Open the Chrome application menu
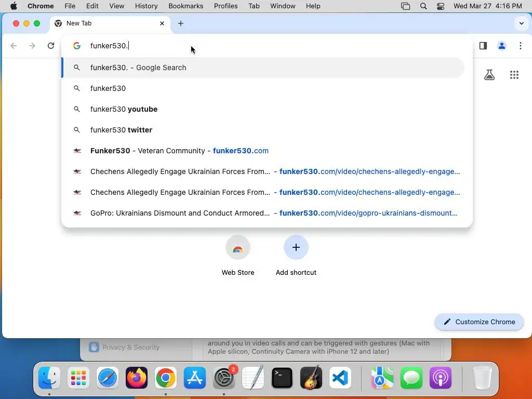Viewport: 532px width, 399px height. (x=41, y=6)
